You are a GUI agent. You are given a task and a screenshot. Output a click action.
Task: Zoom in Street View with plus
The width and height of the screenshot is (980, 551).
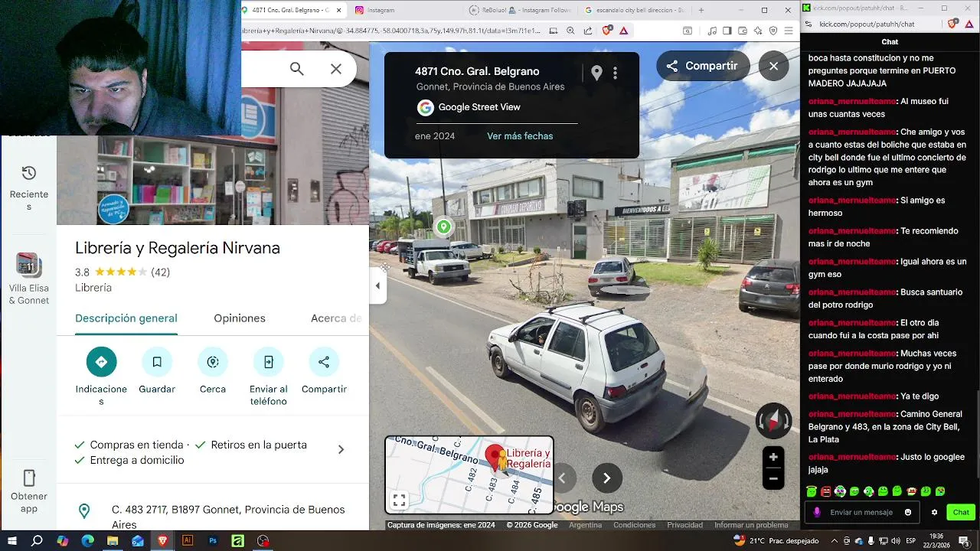pos(773,457)
